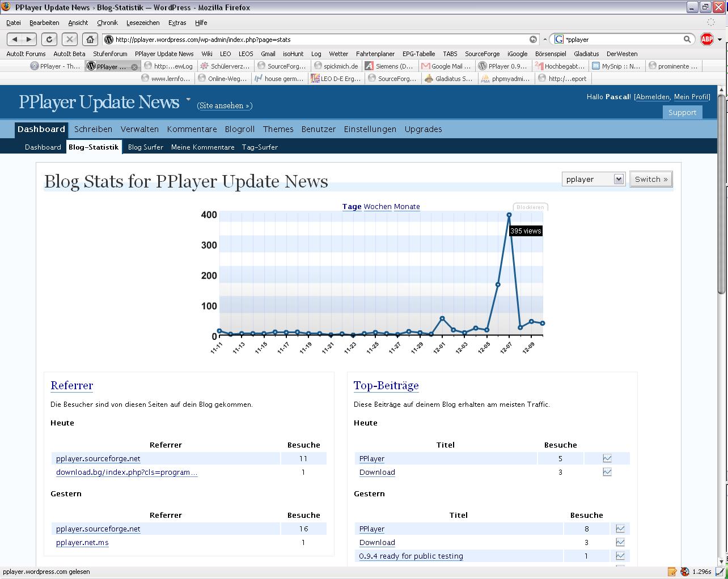
Task: Show Download stats chart icon under Heute
Action: (x=607, y=472)
